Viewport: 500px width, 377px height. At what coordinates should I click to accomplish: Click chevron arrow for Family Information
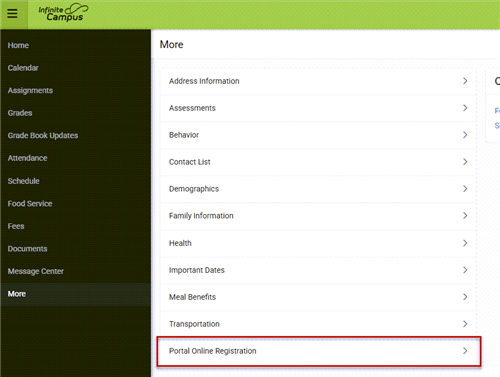point(465,216)
